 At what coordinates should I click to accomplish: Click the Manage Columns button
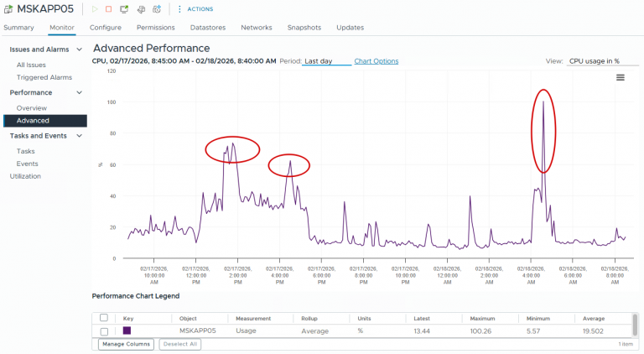pyautogui.click(x=126, y=344)
